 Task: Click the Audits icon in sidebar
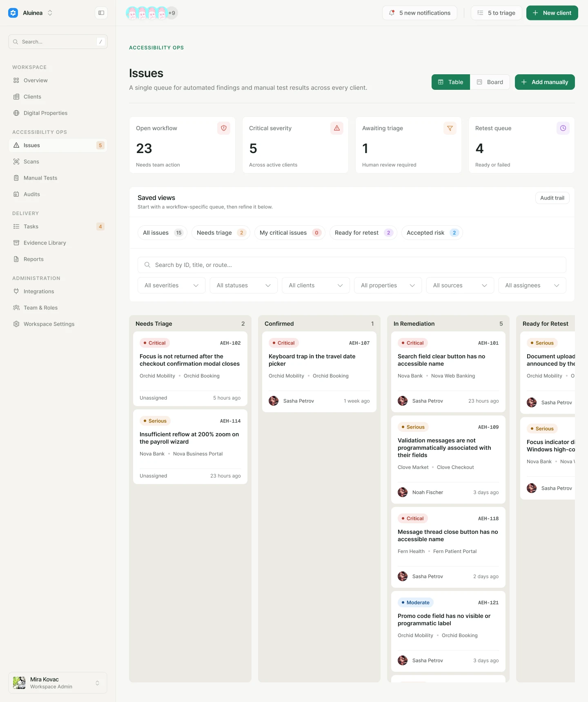pos(16,194)
